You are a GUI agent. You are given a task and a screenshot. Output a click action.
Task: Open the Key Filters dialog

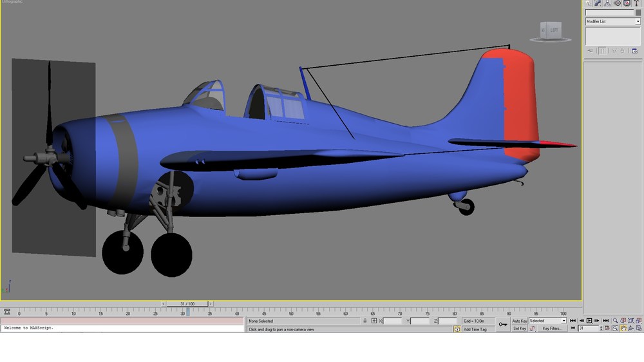point(551,329)
